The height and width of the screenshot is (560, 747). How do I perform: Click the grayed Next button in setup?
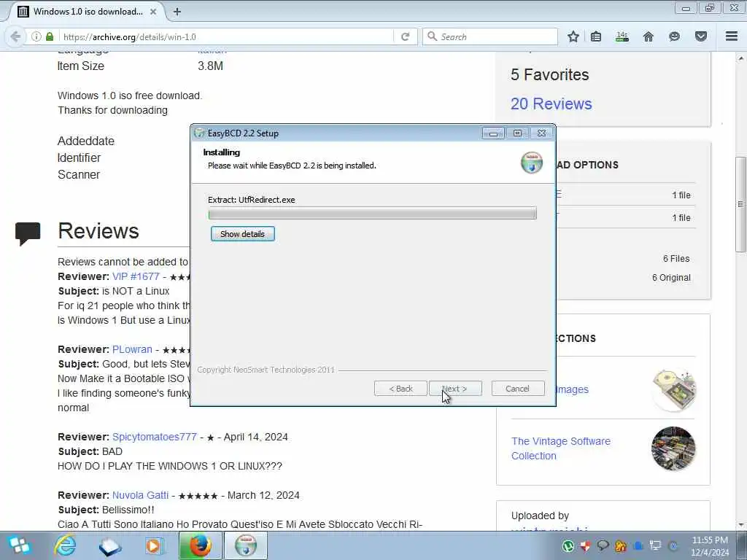(455, 389)
